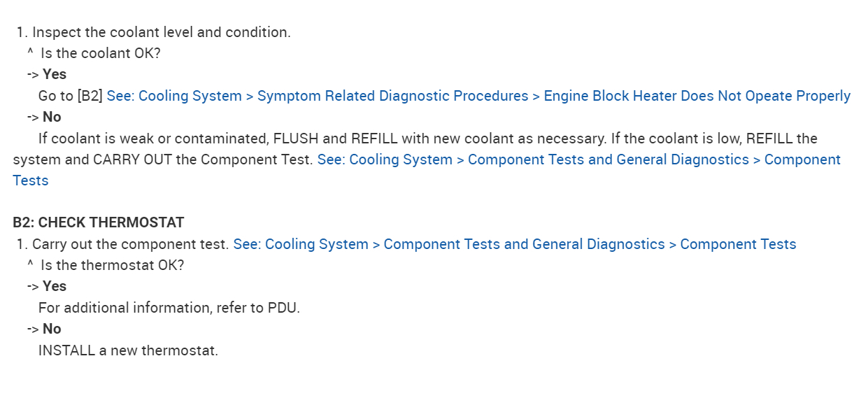Click the "B2: CHECK THERMOSTAT" heading
The height and width of the screenshot is (405, 868).
98,222
